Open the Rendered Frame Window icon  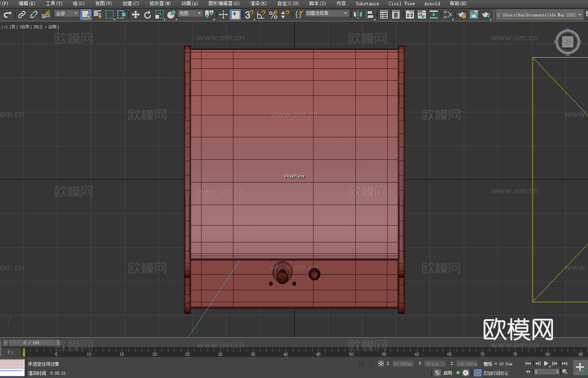474,15
